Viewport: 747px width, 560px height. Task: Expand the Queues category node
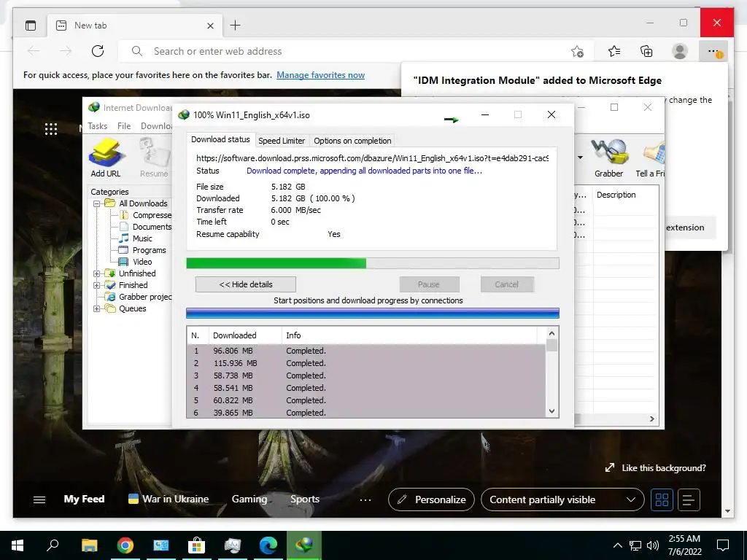click(x=96, y=308)
